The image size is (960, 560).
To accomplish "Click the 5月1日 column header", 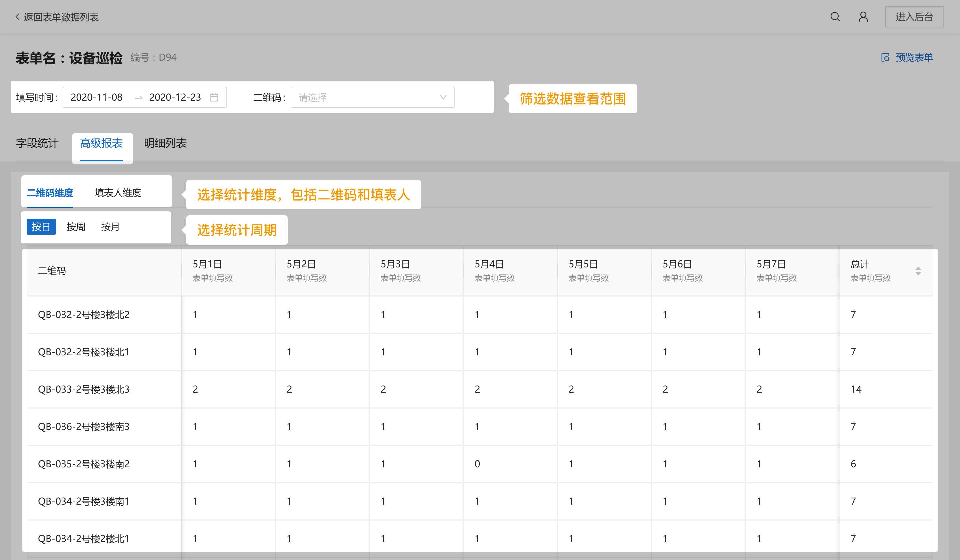I will click(228, 271).
